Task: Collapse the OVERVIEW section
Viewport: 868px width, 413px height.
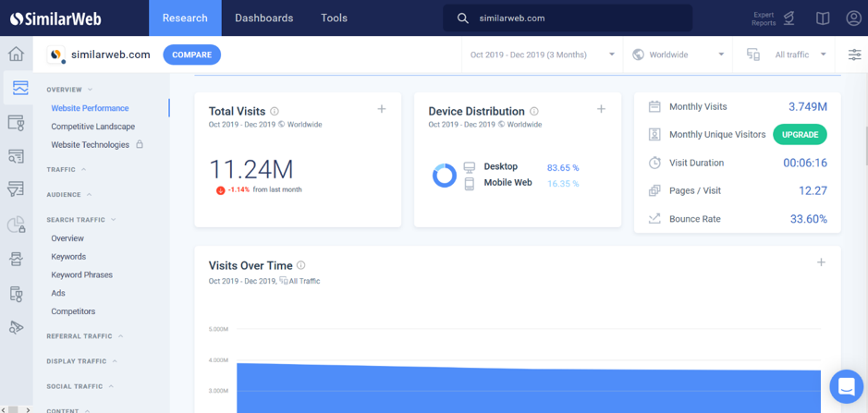Action: [69, 89]
